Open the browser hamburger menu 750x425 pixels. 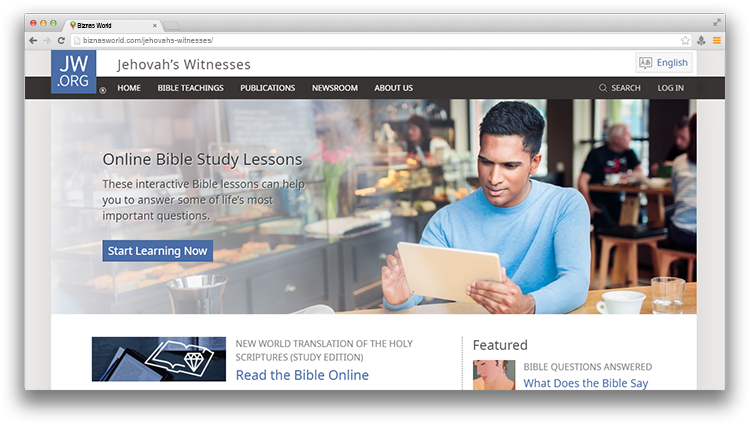(x=717, y=41)
